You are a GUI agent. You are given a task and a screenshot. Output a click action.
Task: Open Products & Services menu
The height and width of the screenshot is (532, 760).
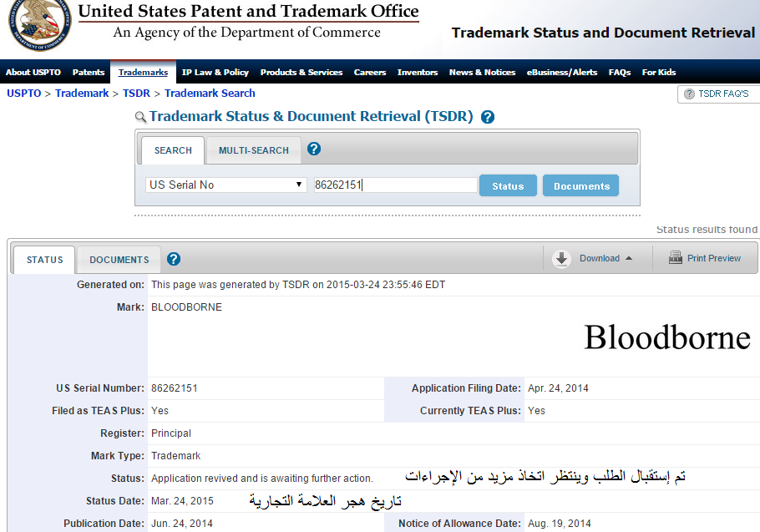[x=301, y=72]
